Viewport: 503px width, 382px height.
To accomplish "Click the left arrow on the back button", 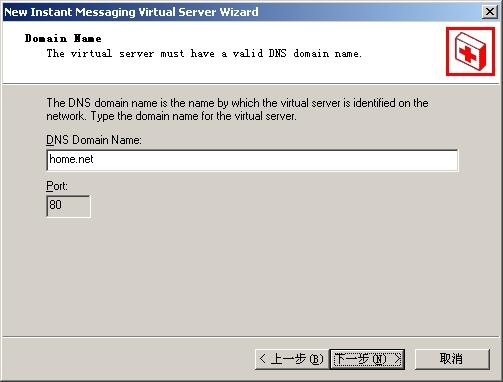I will pos(262,359).
